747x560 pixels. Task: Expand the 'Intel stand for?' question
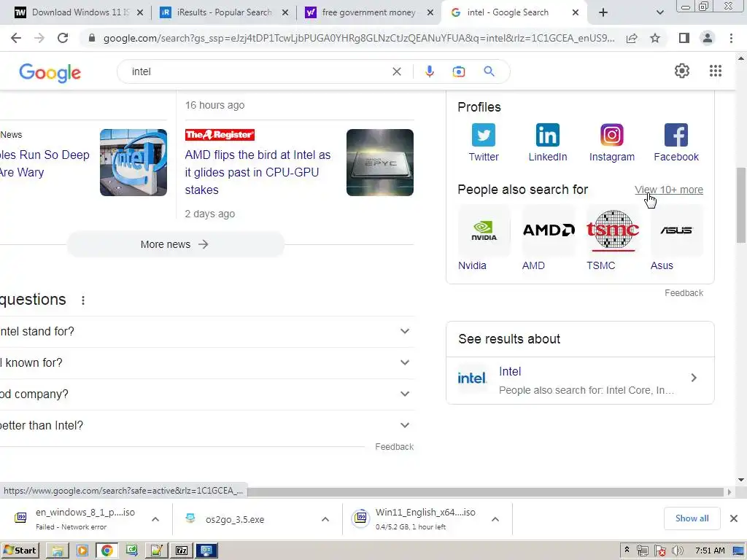(206, 332)
